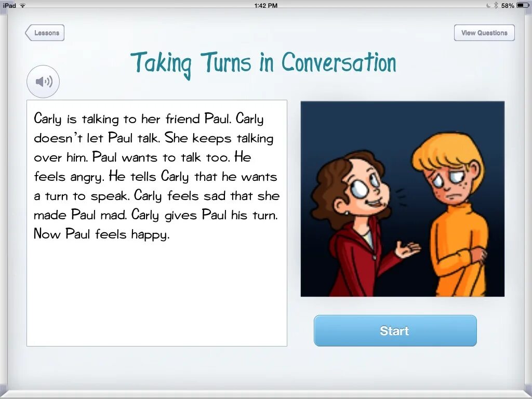The height and width of the screenshot is (399, 532).
Task: Tap the story text box about Carly
Action: (x=157, y=223)
